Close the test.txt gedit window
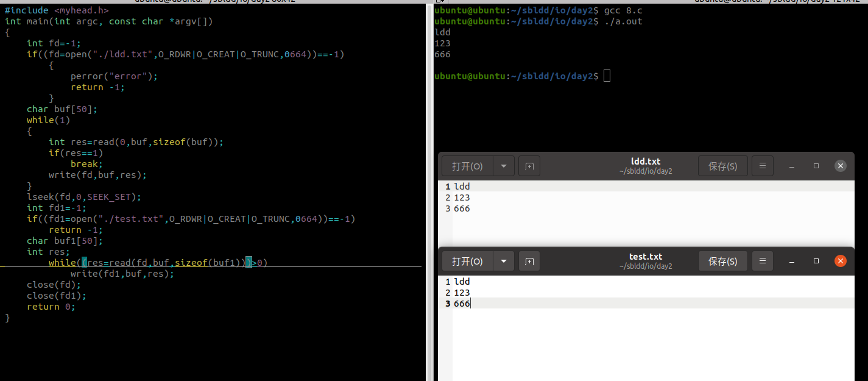 (841, 262)
